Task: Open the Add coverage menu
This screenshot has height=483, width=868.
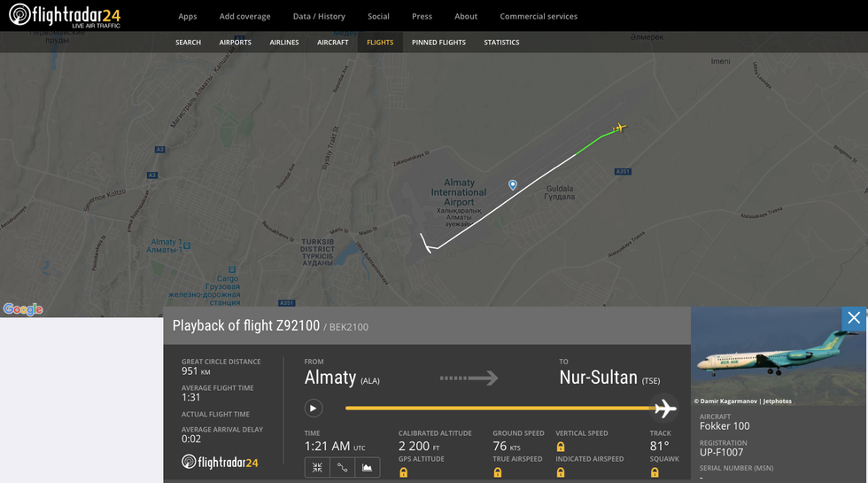Action: 244,17
